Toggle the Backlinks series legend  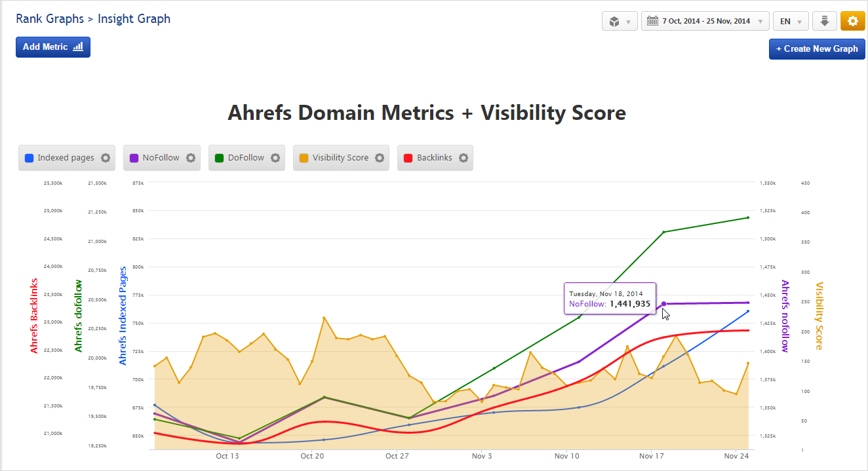point(435,158)
